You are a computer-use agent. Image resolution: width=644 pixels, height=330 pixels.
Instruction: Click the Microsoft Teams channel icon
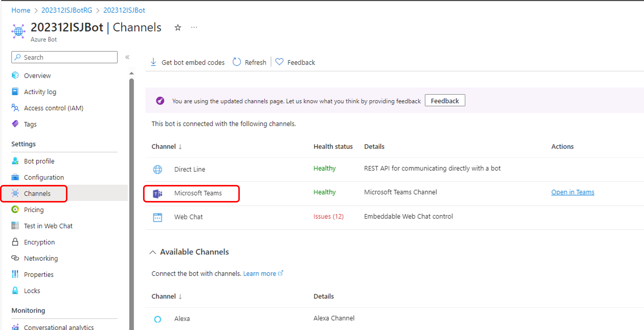(158, 193)
